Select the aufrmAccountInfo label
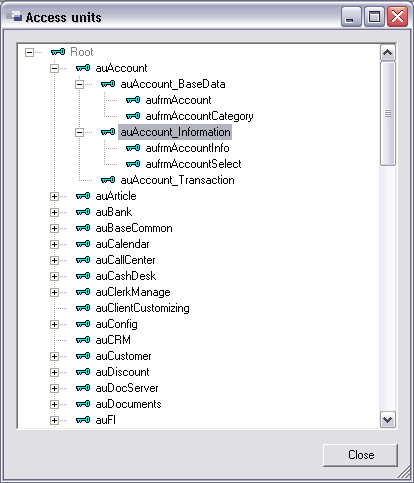This screenshot has height=483, width=414. [x=187, y=148]
